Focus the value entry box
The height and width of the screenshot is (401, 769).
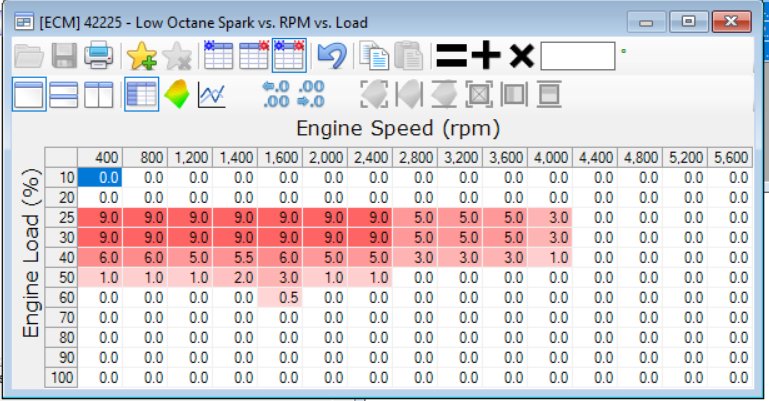click(578, 56)
